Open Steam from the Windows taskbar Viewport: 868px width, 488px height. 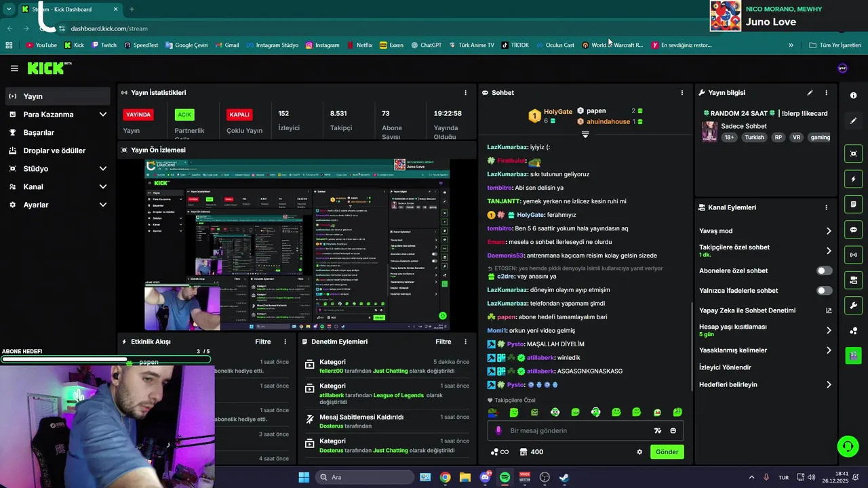click(564, 477)
